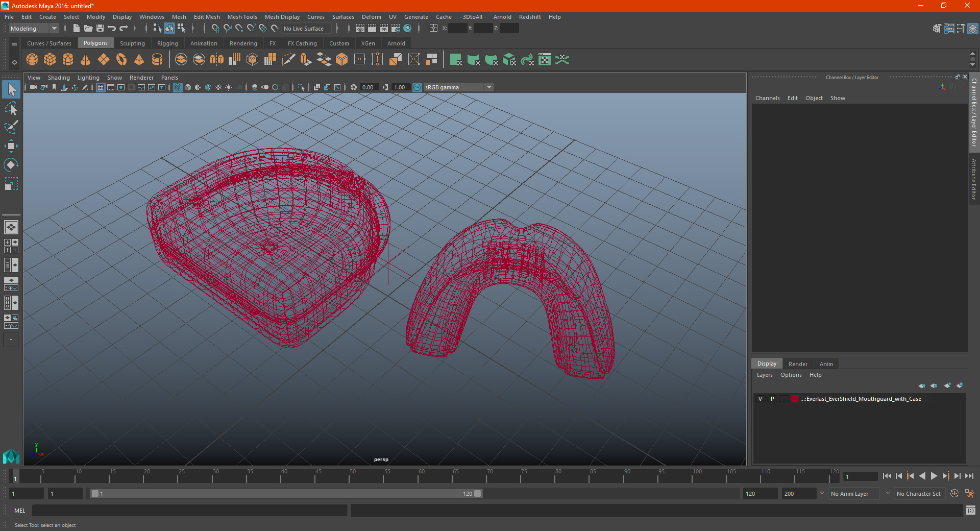
Task: Switch to four view layout
Action: point(11,246)
